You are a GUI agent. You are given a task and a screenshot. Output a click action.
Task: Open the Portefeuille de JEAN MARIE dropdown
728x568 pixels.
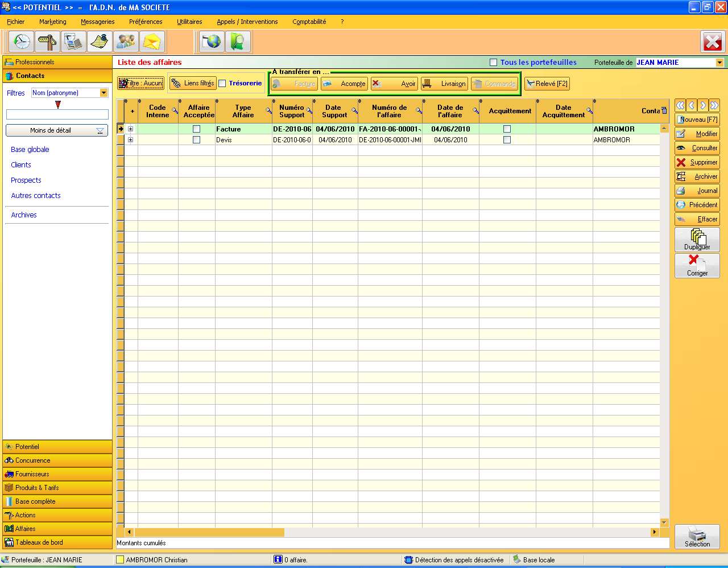coord(719,63)
